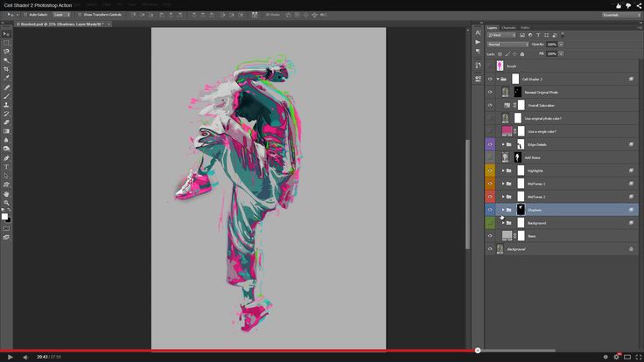Select the Eyedropper tool

click(x=7, y=78)
